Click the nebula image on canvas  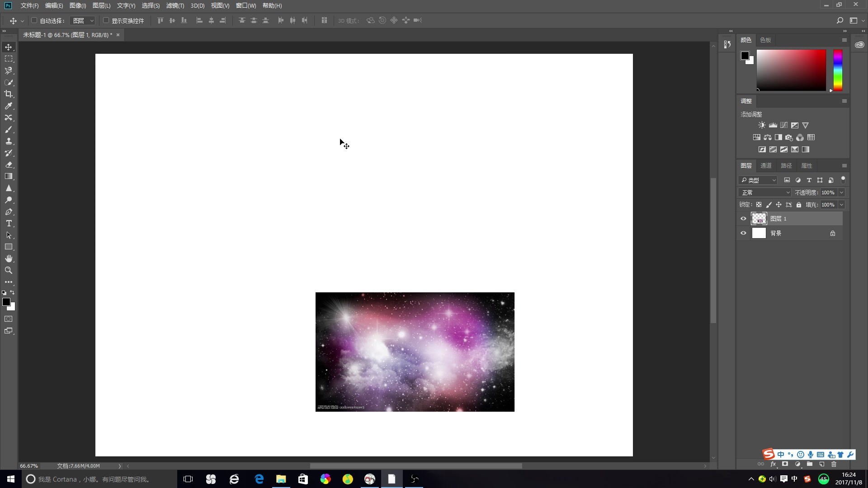pos(415,352)
